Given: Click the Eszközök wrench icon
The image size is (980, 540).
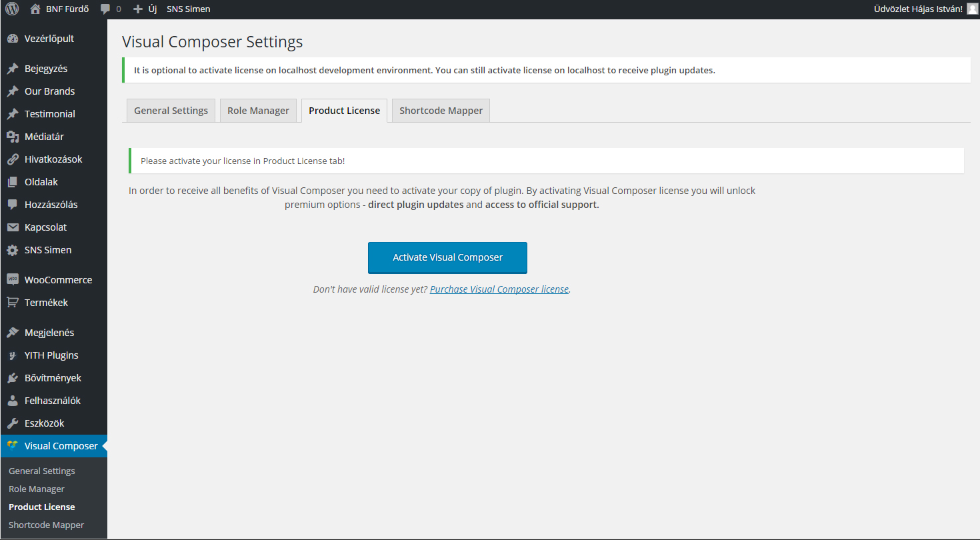Looking at the screenshot, I should pyautogui.click(x=13, y=423).
